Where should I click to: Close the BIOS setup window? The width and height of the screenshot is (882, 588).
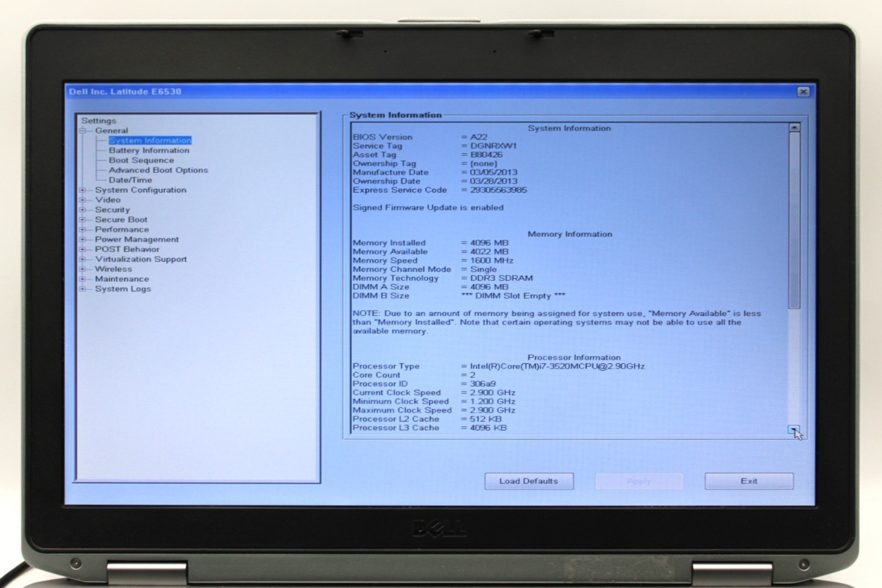click(803, 92)
